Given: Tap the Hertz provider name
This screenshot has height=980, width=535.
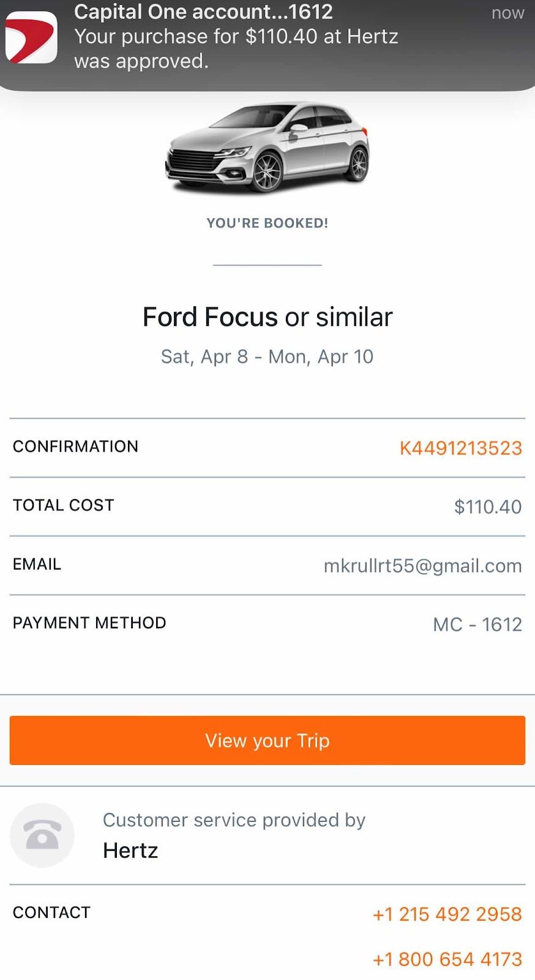Looking at the screenshot, I should pos(130,850).
